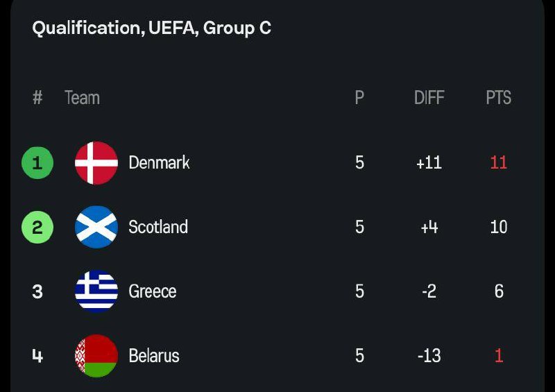Screen dimensions: 555x392
Task: Click the Qualification, UEFA, Group C title
Action: pyautogui.click(x=151, y=28)
